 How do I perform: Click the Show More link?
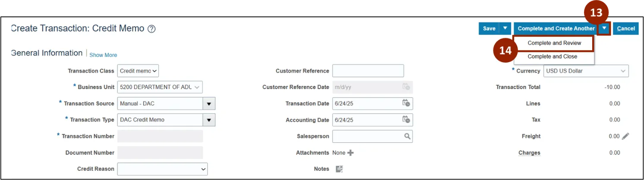103,55
